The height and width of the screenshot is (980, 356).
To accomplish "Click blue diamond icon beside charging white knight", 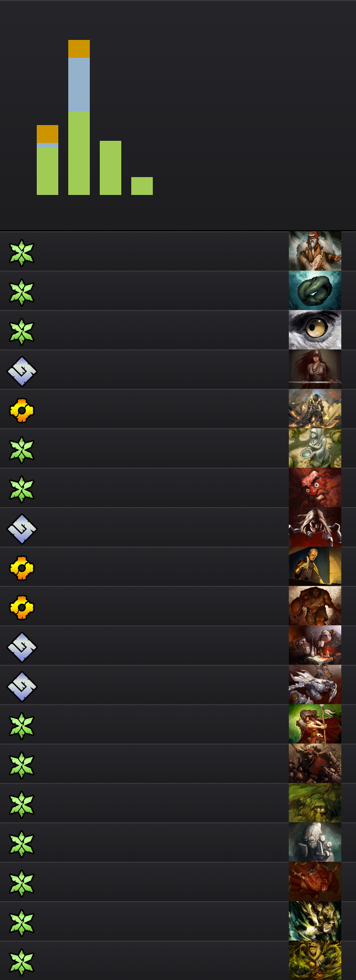I will tap(22, 686).
